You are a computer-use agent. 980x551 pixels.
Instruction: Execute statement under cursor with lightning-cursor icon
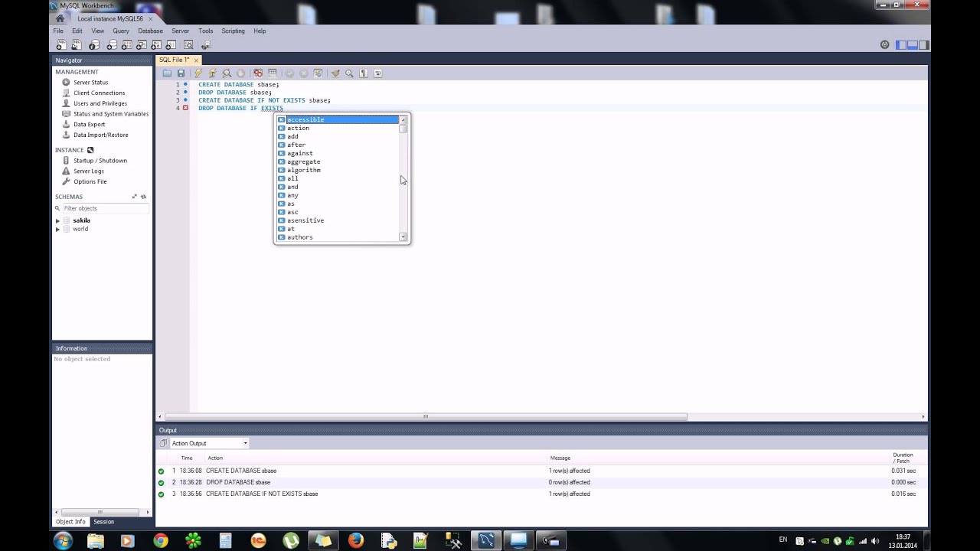[x=212, y=73]
